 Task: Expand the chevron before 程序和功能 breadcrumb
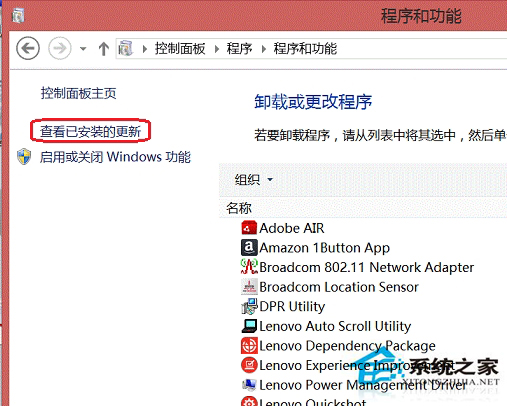pyautogui.click(x=264, y=49)
